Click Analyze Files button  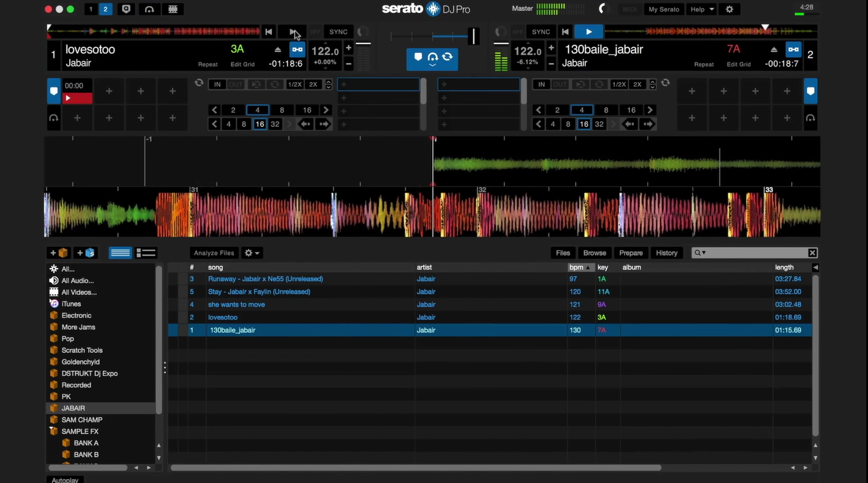(214, 253)
